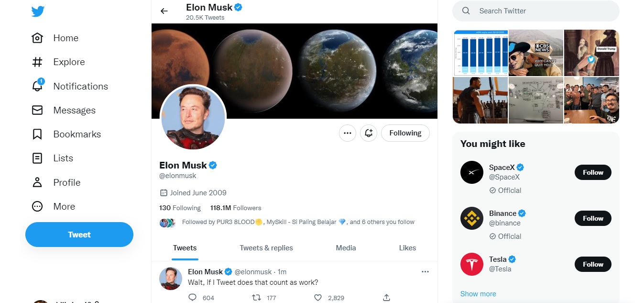This screenshot has height=303, width=644.
Task: Open the Explore hashtag icon
Action: 37,62
